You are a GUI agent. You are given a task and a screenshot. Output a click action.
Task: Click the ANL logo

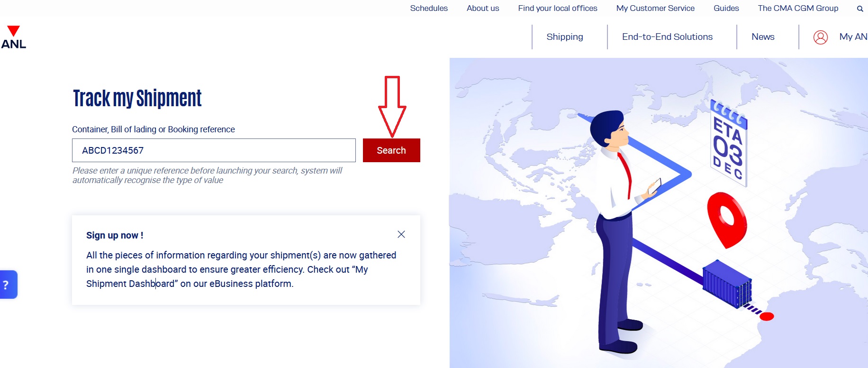[13, 37]
